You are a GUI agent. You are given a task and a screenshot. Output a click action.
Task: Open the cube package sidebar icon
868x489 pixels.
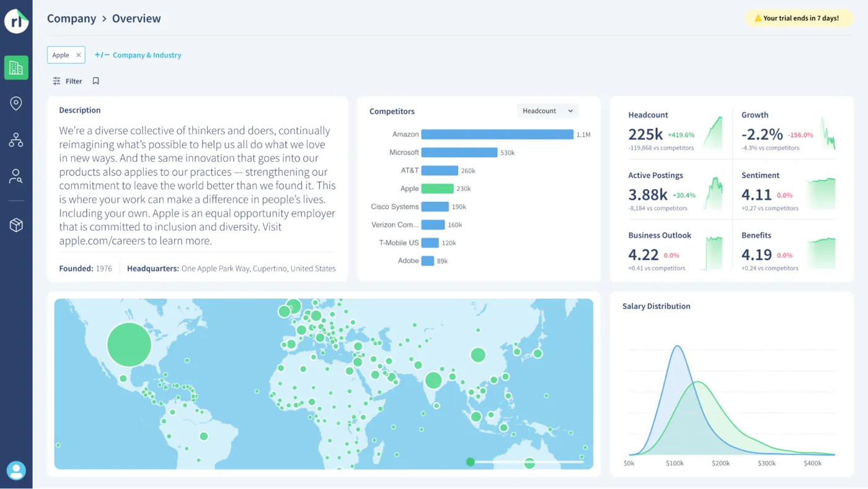(x=16, y=225)
